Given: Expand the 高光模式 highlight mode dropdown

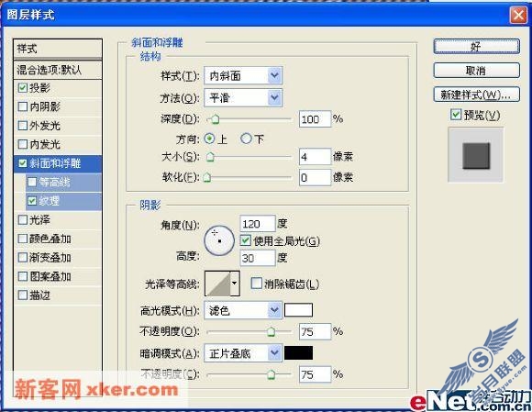Looking at the screenshot, I should click(243, 310).
